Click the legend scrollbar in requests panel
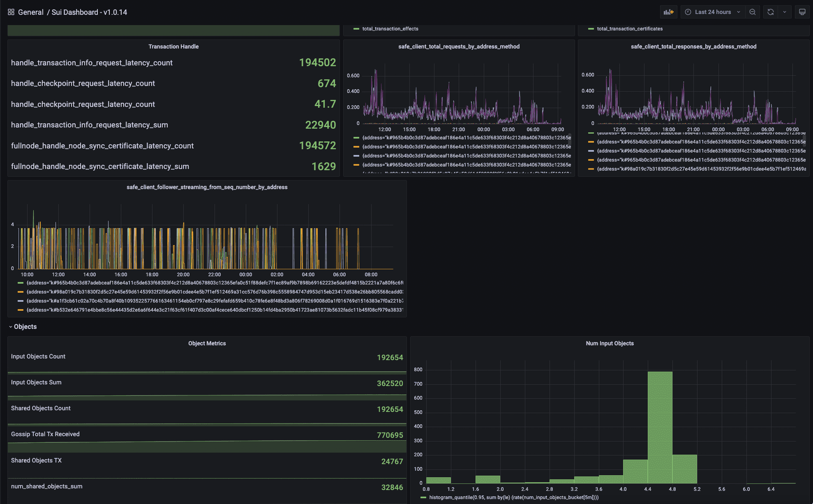Image resolution: width=813 pixels, height=504 pixels. (570, 140)
